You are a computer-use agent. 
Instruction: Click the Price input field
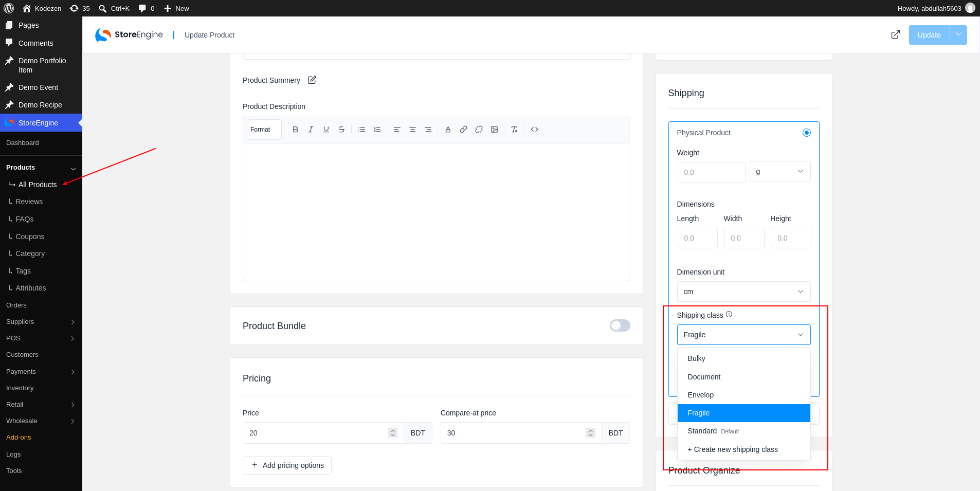point(323,433)
